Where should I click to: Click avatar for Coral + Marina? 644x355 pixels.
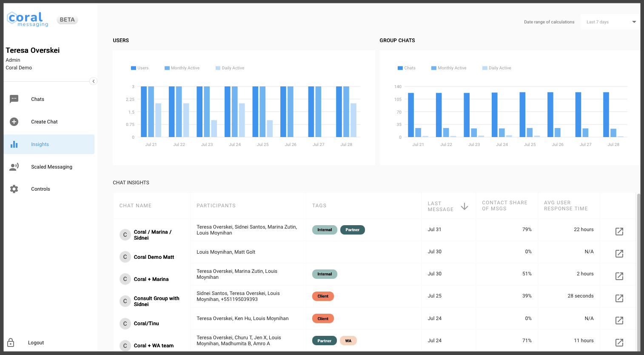(125, 279)
